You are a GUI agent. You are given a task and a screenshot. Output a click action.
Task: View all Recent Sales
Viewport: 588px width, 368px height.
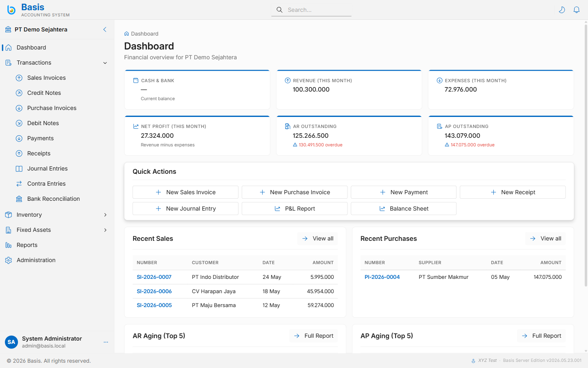click(x=318, y=238)
